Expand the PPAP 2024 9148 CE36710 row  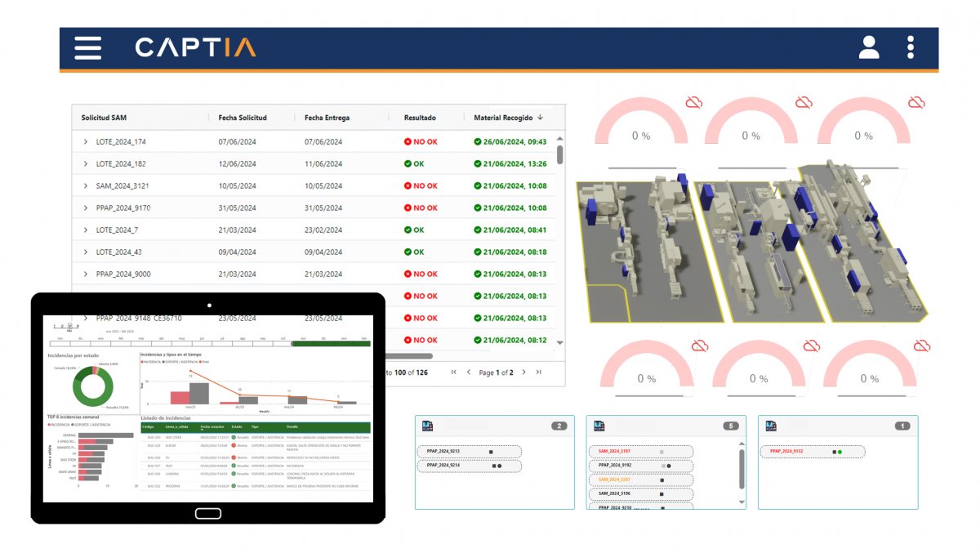[x=85, y=318]
